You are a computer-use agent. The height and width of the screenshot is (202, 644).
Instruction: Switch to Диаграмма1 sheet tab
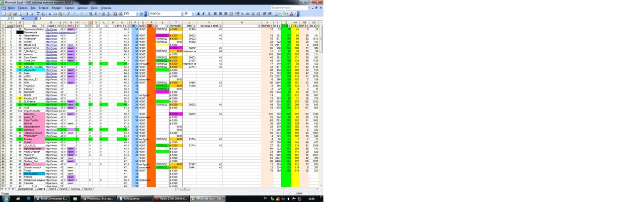[x=26, y=189]
